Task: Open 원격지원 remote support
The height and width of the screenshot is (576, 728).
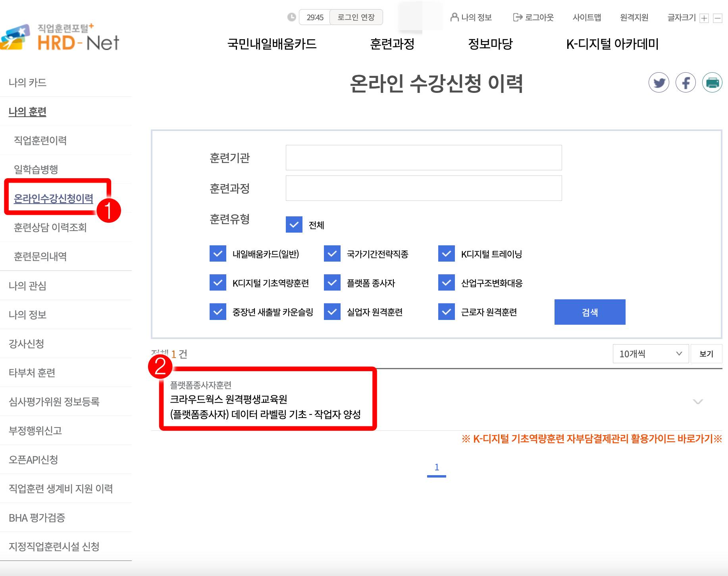Action: click(x=633, y=17)
